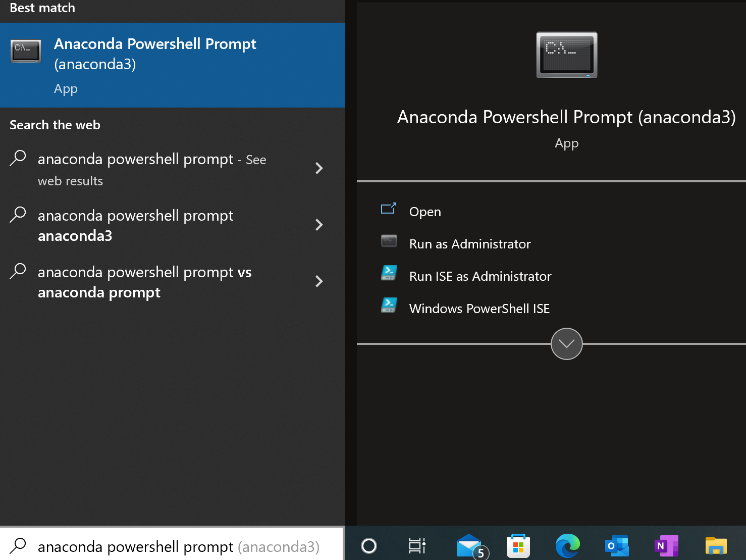Viewport: 746px width, 560px height.
Task: Click the Open icon with arrow
Action: pos(389,208)
